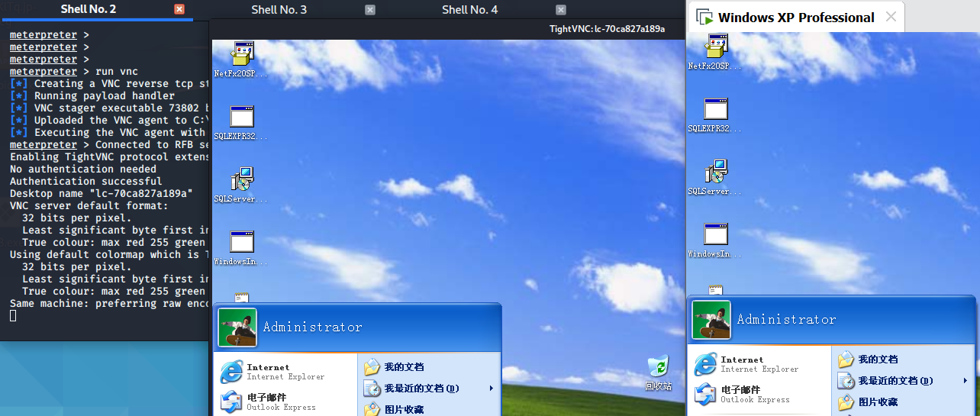This screenshot has width=980, height=416.
Task: Click the TightVNC: lc-70ca827a189a title bar
Action: click(x=448, y=29)
